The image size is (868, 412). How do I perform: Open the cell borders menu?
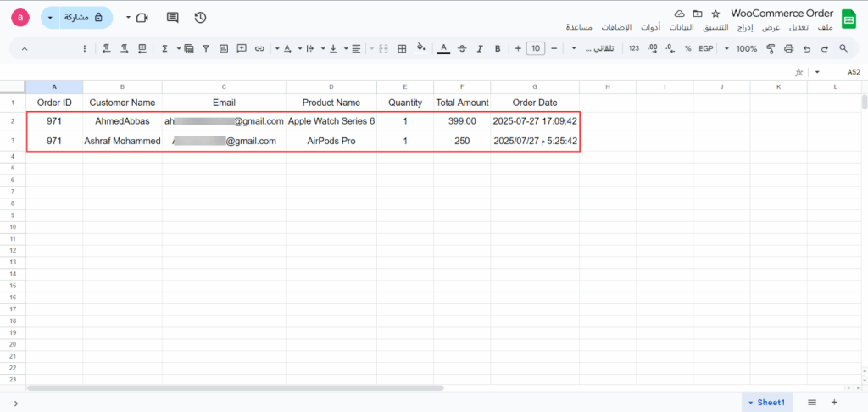[403, 48]
